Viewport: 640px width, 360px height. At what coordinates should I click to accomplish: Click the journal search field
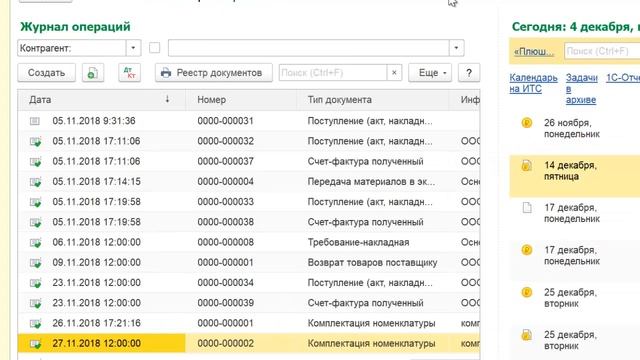point(333,73)
